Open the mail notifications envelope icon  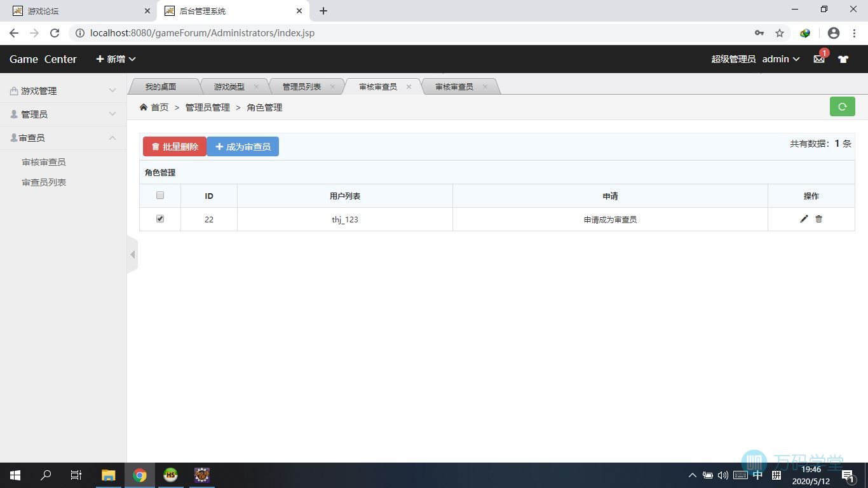click(x=818, y=59)
